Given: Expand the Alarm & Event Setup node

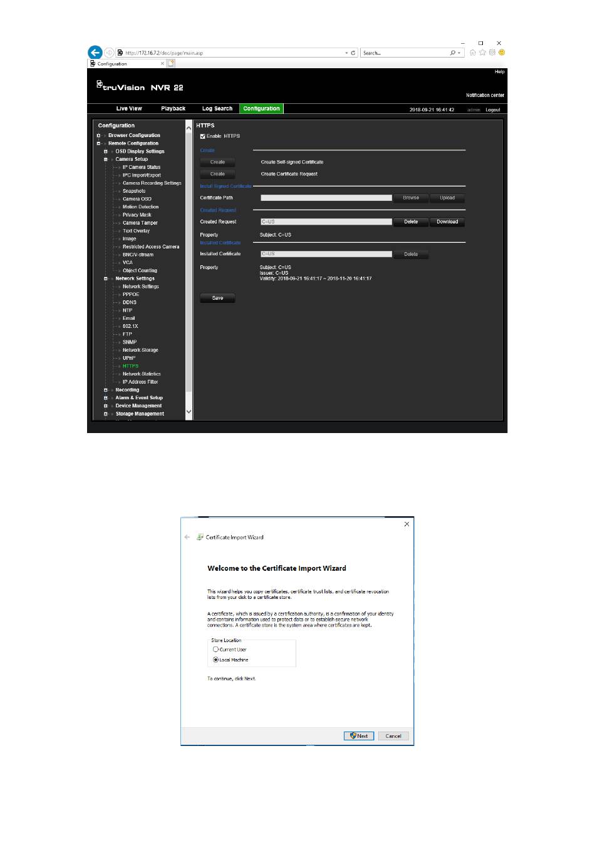Looking at the screenshot, I should [106, 398].
